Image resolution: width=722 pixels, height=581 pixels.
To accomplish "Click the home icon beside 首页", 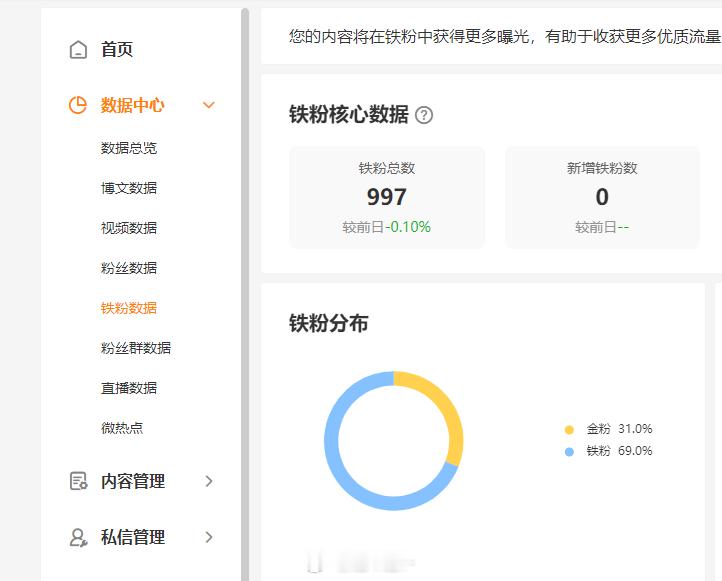I will (78, 50).
